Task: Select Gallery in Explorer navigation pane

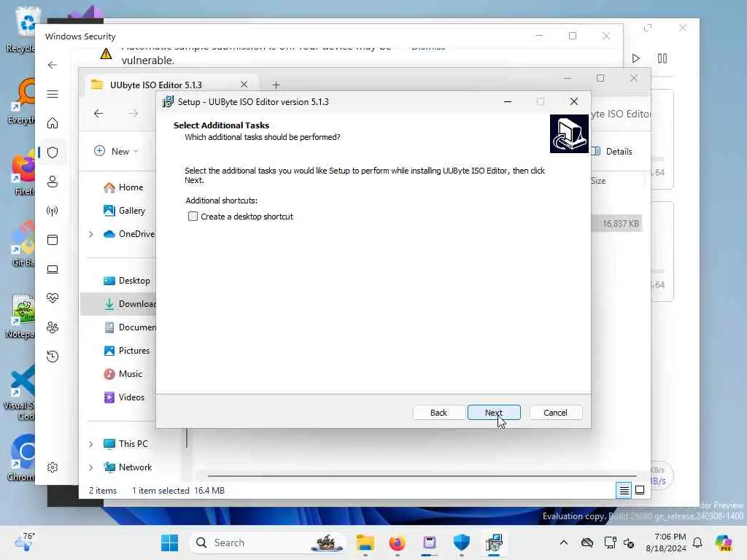Action: click(124, 211)
